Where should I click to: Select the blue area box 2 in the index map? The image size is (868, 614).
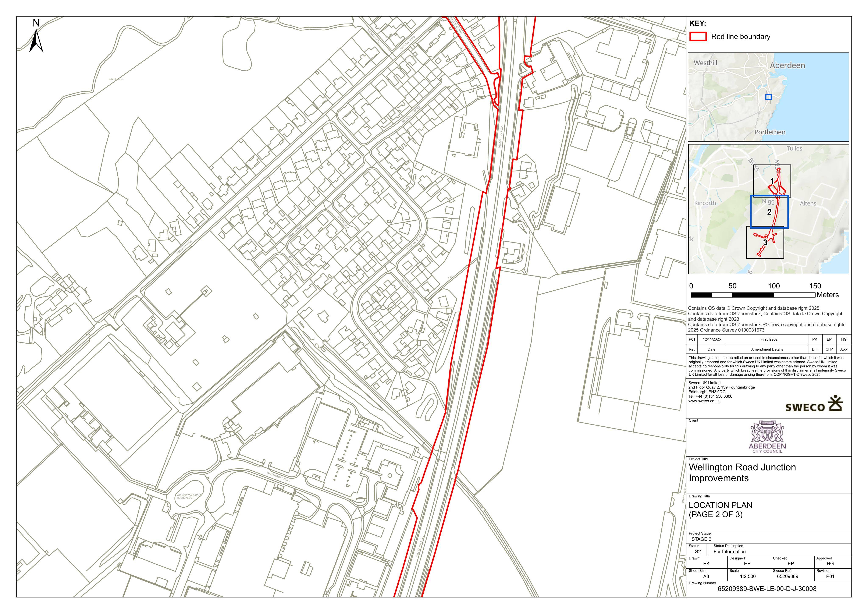(x=769, y=212)
